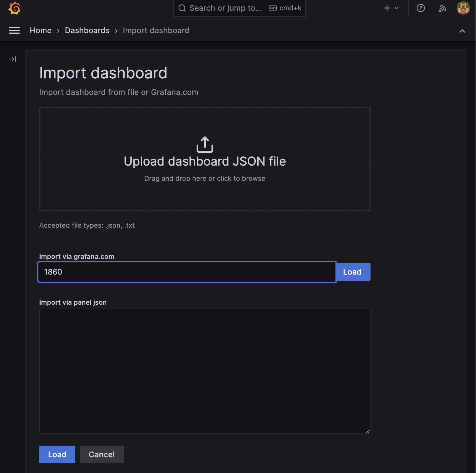476x473 pixels.
Task: Click Upload dashboard JSON file drop zone
Action: [205, 159]
